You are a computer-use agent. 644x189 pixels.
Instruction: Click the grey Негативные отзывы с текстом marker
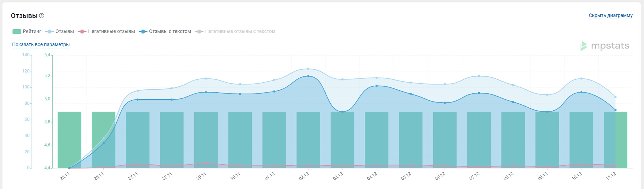click(x=199, y=32)
